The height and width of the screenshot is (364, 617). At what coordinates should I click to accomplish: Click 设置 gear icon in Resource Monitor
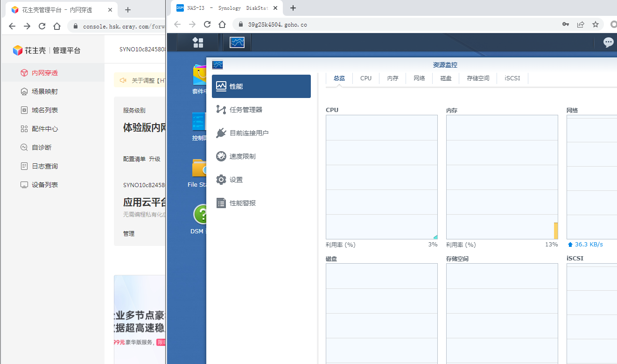221,180
